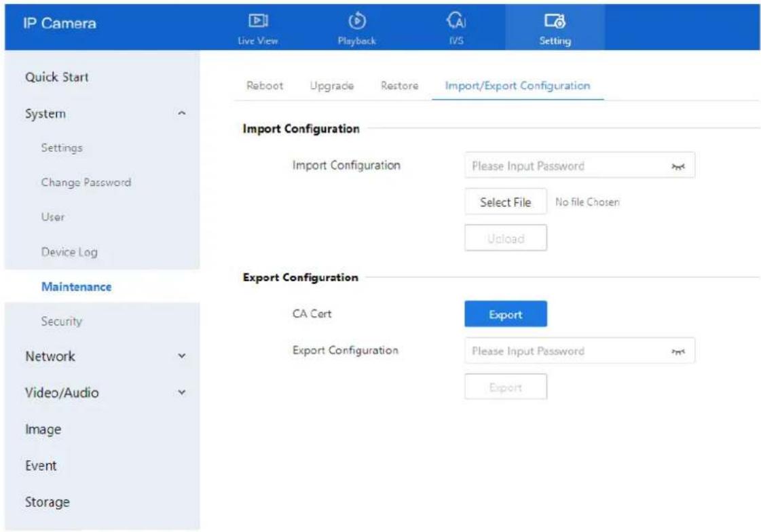Switch to the Restore tab
Viewport: 761px width, 532px height.
coord(399,85)
